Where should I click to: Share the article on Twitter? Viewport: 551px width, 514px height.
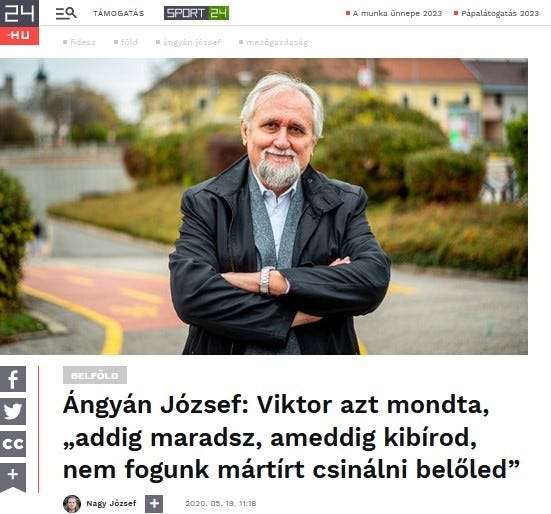coord(13,411)
